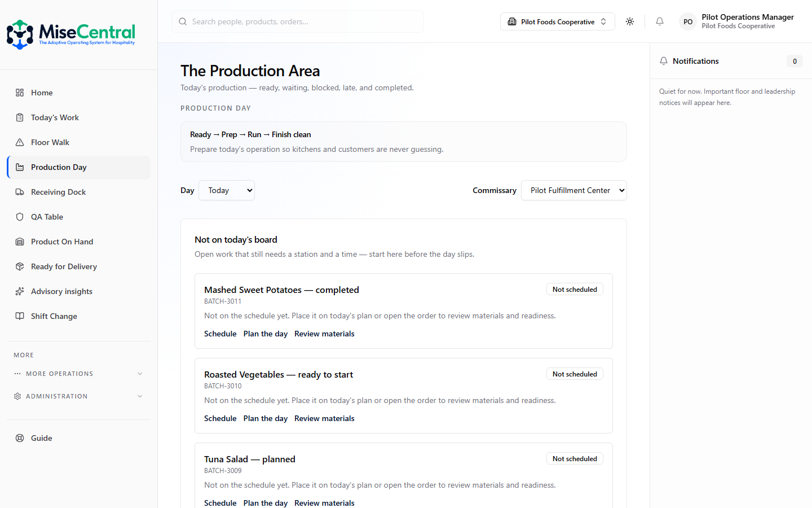This screenshot has height=508, width=812.
Task: Open the QA Table page
Action: [79, 217]
